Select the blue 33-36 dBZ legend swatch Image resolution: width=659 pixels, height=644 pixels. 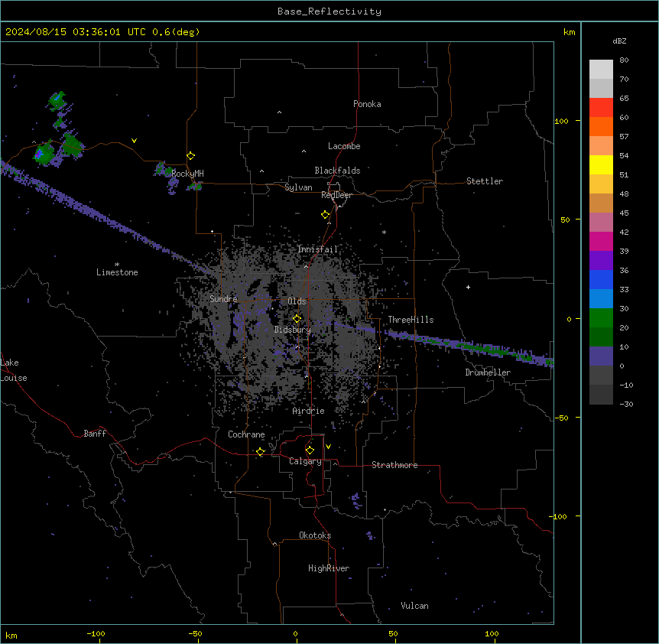601,279
